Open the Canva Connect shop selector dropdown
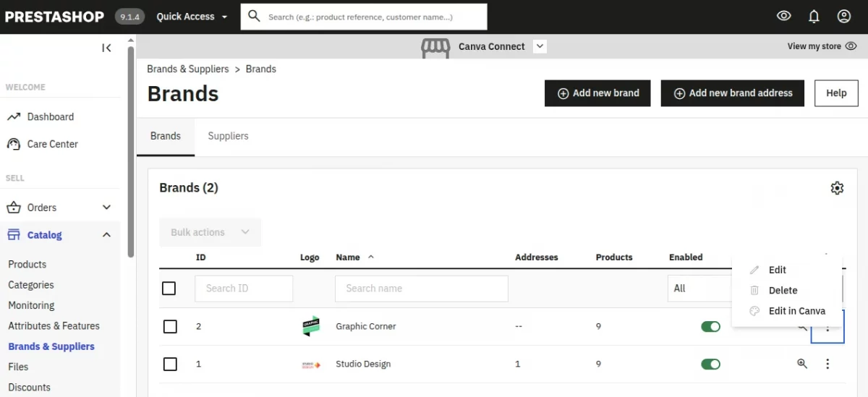The image size is (868, 397). [540, 46]
